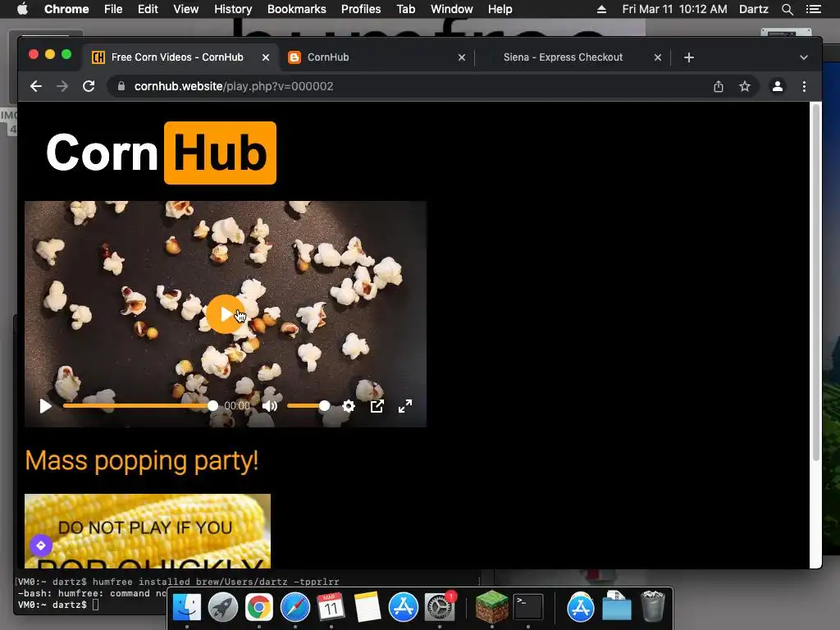Open Calendar icon in Dock

[x=331, y=608]
